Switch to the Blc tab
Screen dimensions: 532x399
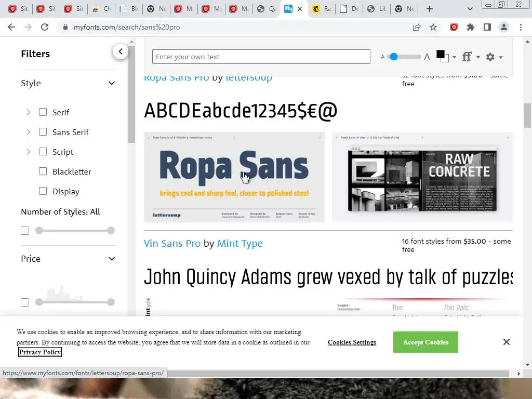pos(129,9)
